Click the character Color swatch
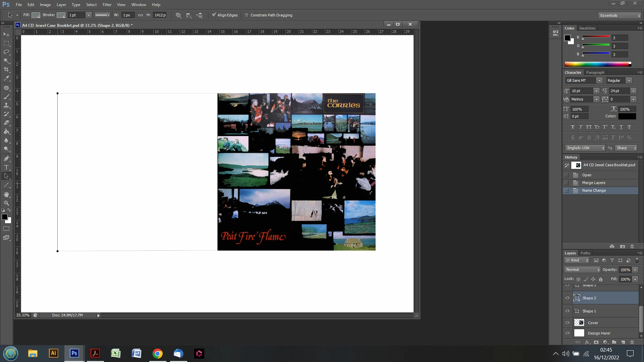644x362 pixels. click(x=627, y=116)
